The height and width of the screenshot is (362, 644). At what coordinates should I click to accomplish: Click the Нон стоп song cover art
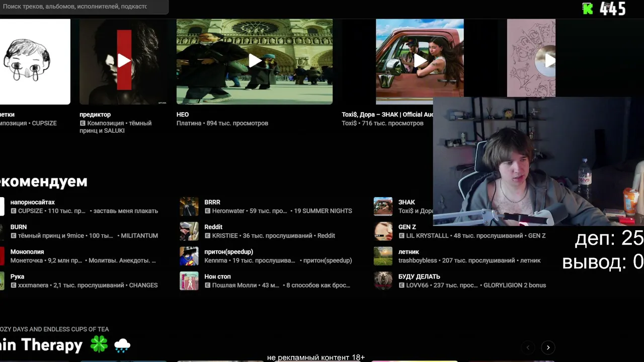click(x=189, y=281)
